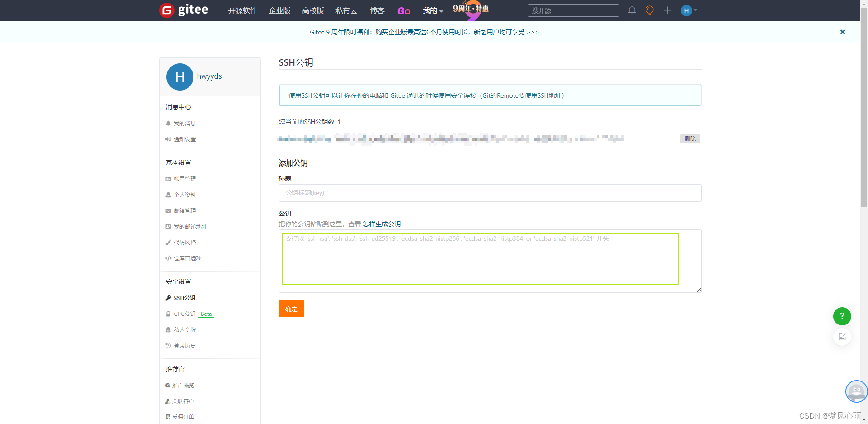The image size is (868, 424).
Task: Open 代码风格 settings
Action: click(x=181, y=242)
